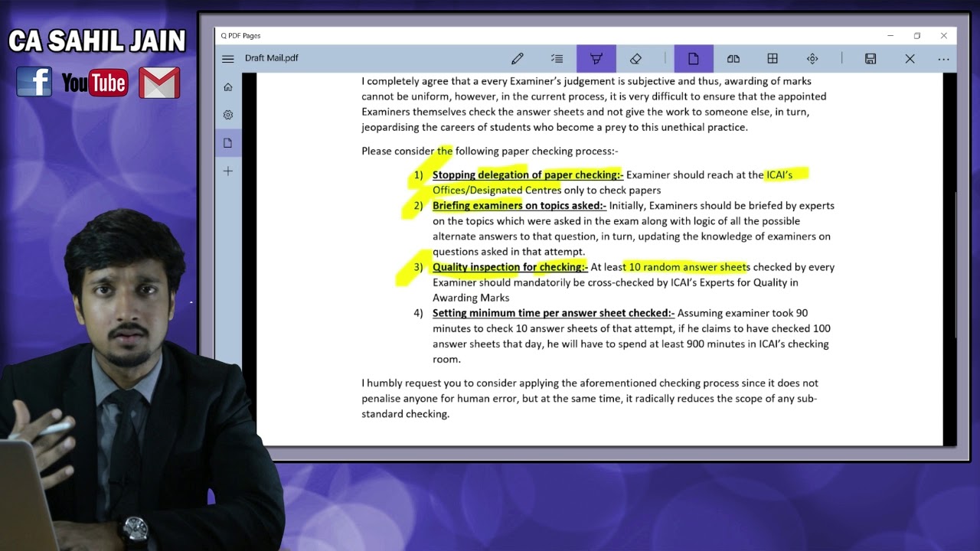Select the pen drawing tool
The image size is (980, 551).
[518, 59]
